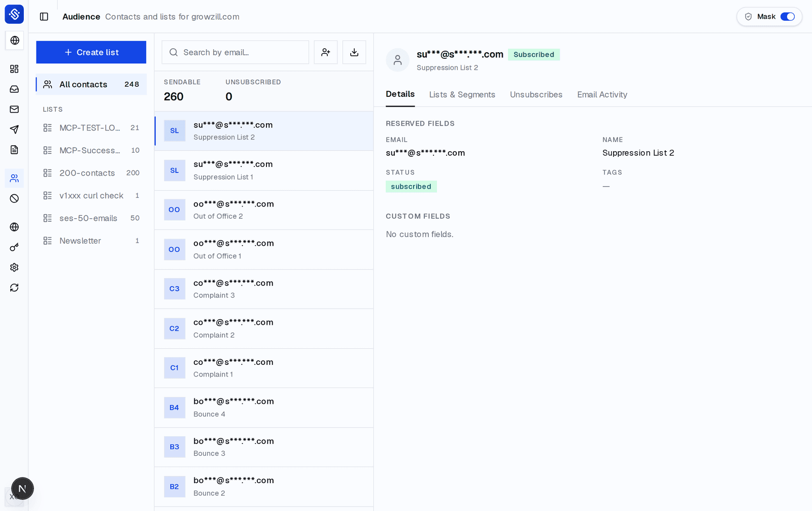Viewport: 812px width, 511px height.
Task: Open the inbox tray icon
Action: (14, 89)
